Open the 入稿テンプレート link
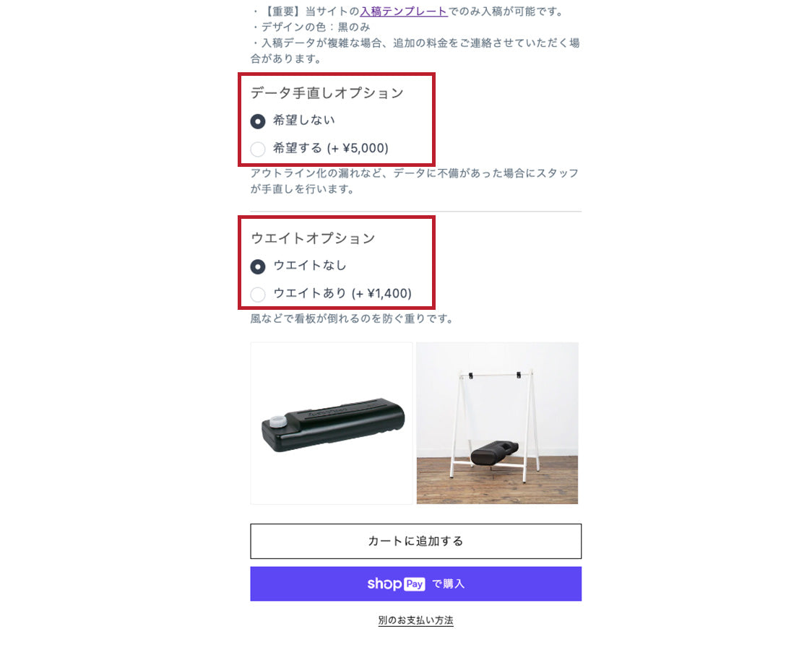 403,11
